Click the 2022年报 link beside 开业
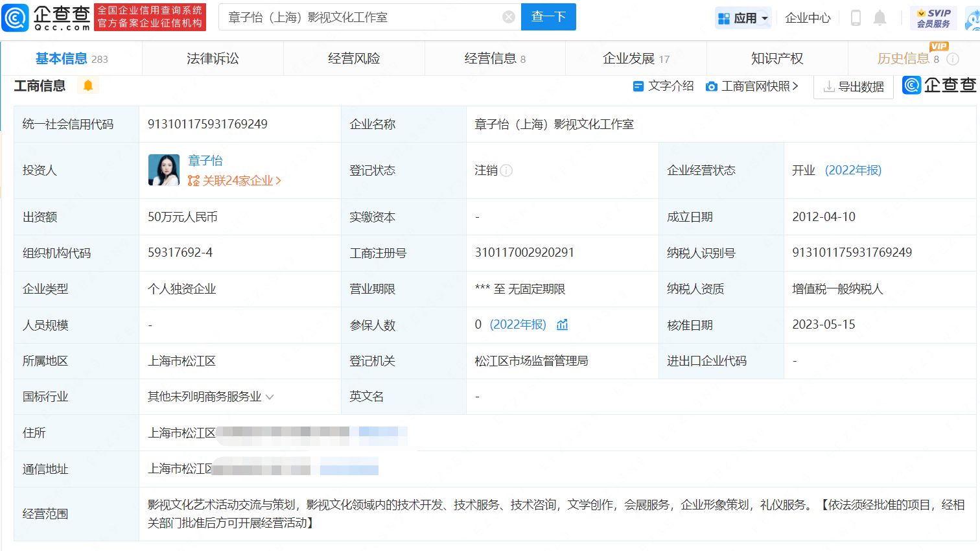Screen dimensions: 980x551 [853, 170]
